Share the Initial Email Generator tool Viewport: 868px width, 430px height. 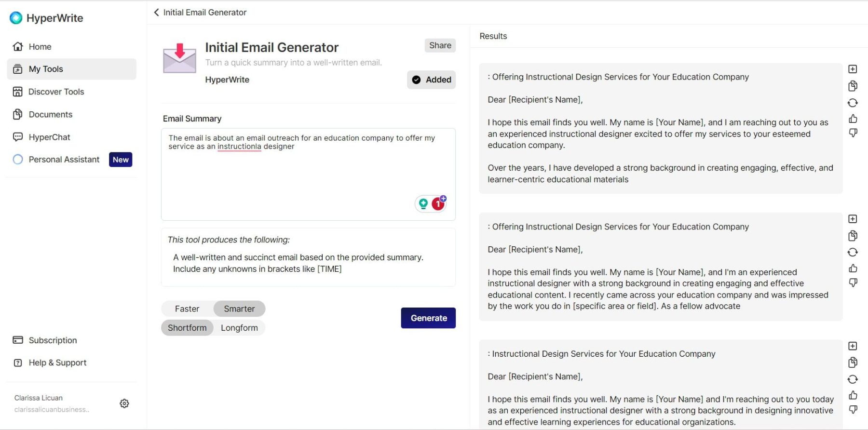pos(439,45)
